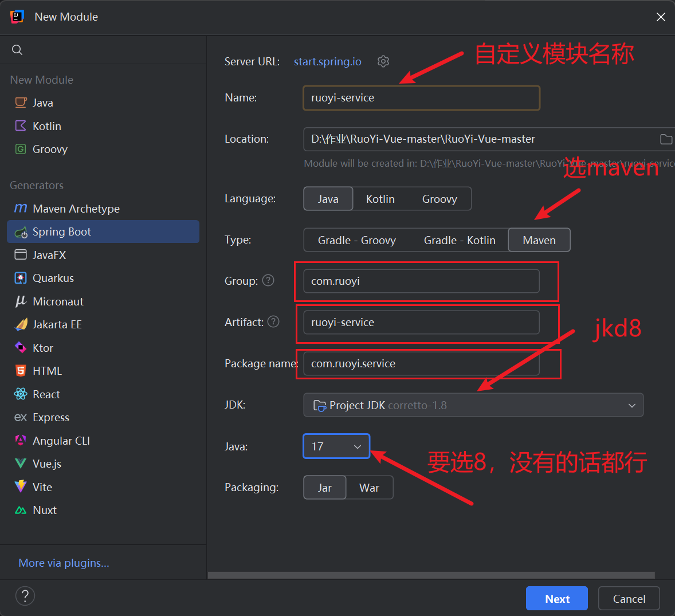This screenshot has width=675, height=616.
Task: Choose the Vite generator
Action: (103, 487)
